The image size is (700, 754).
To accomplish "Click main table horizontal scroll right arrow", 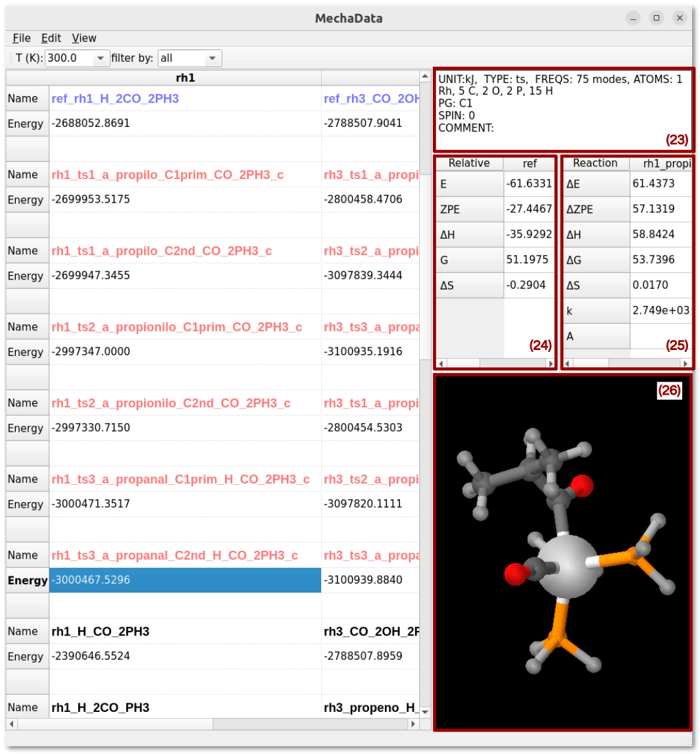I will click(413, 724).
